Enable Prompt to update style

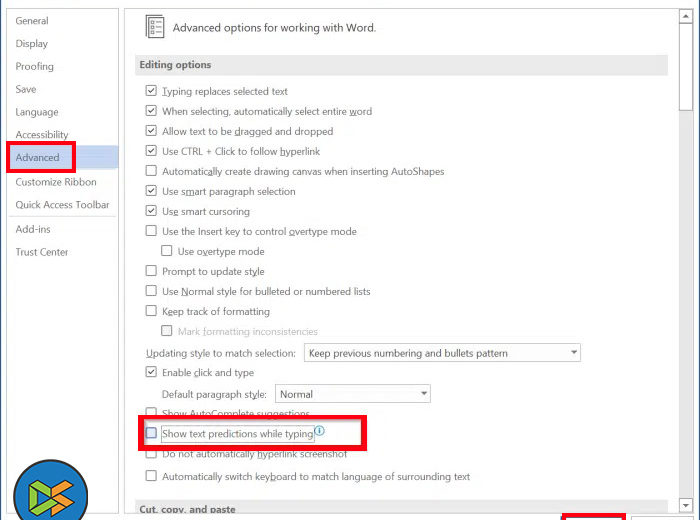click(152, 271)
